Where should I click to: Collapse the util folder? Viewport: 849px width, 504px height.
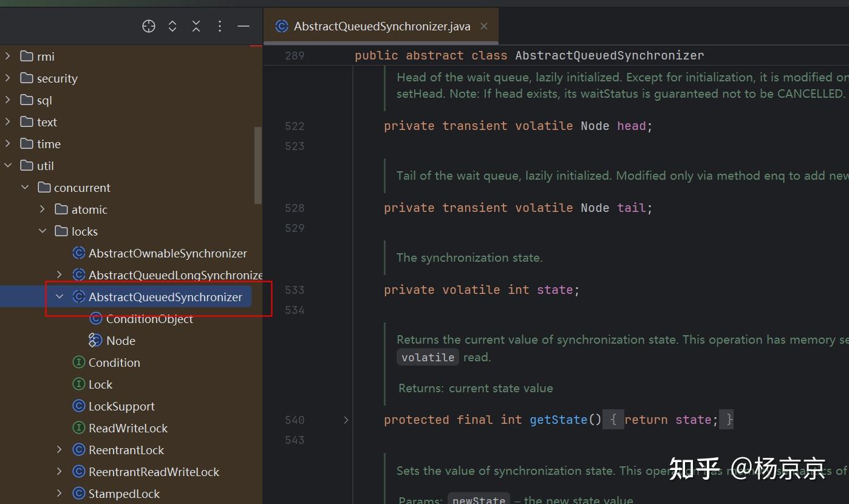tap(8, 166)
